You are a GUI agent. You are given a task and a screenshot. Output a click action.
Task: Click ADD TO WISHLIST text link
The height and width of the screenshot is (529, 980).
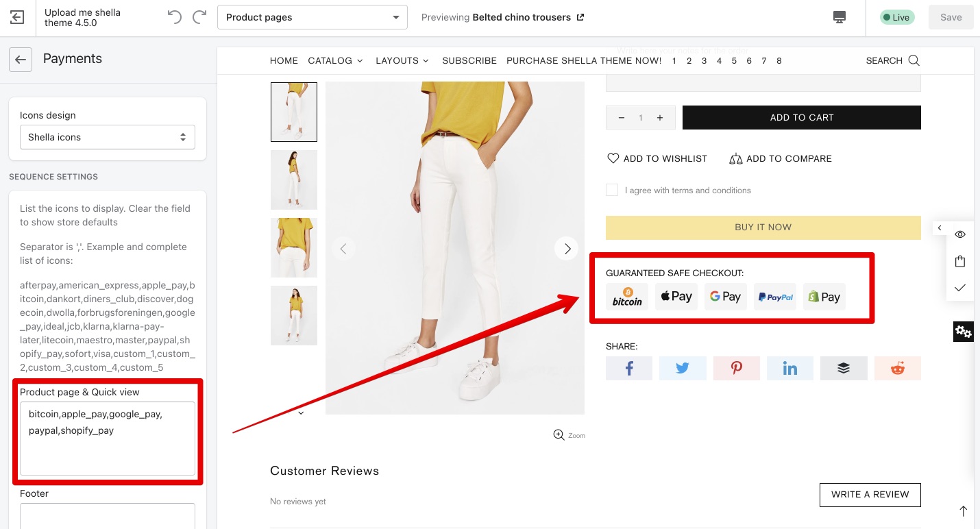tap(665, 158)
